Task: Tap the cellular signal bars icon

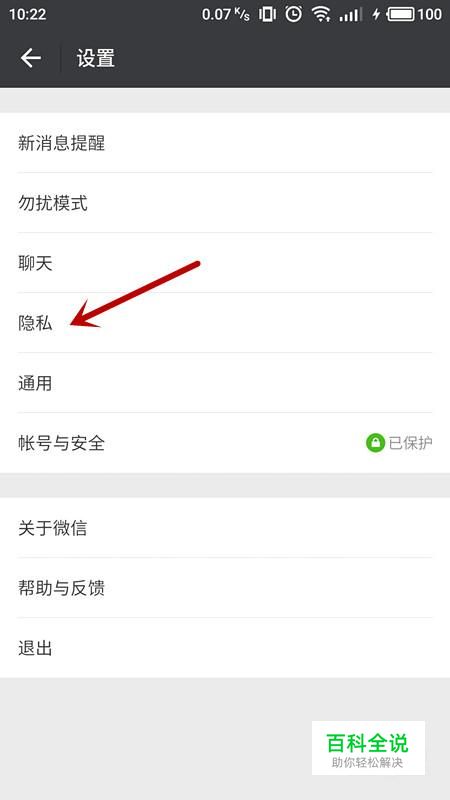Action: [349, 14]
